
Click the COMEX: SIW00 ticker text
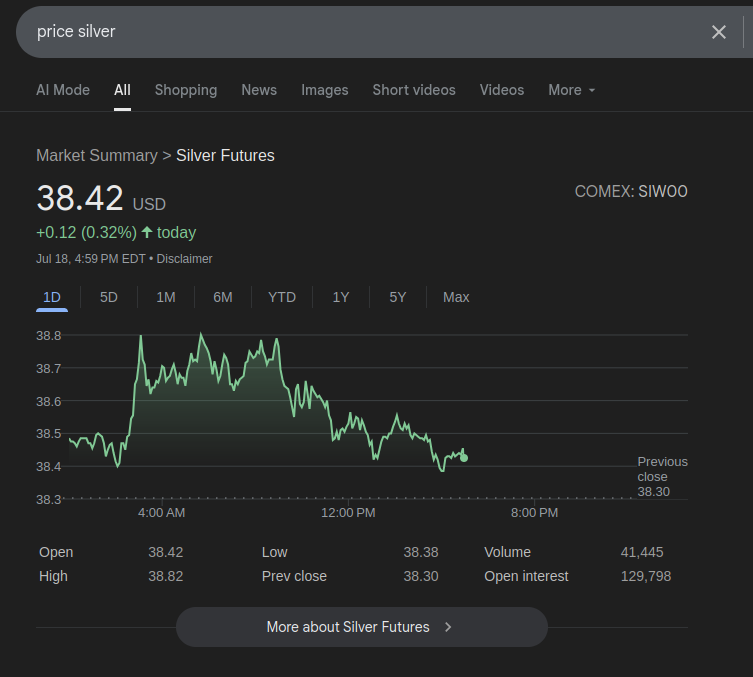point(631,192)
